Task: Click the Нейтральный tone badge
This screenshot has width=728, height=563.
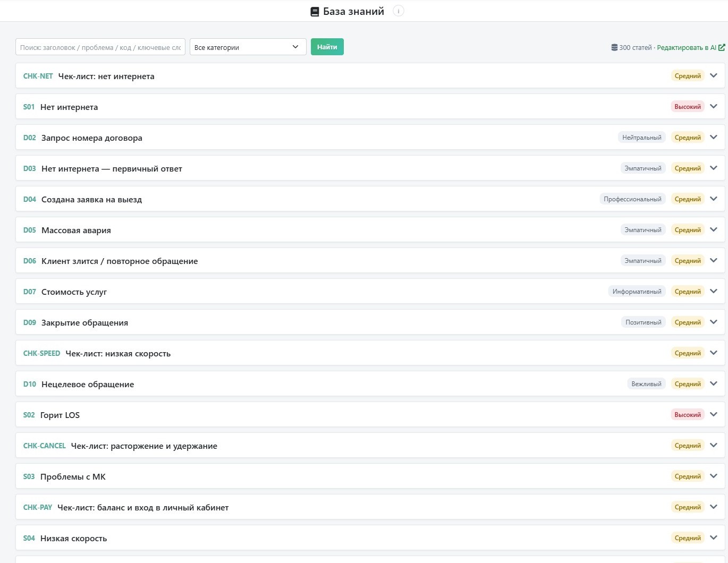Action: click(x=642, y=138)
